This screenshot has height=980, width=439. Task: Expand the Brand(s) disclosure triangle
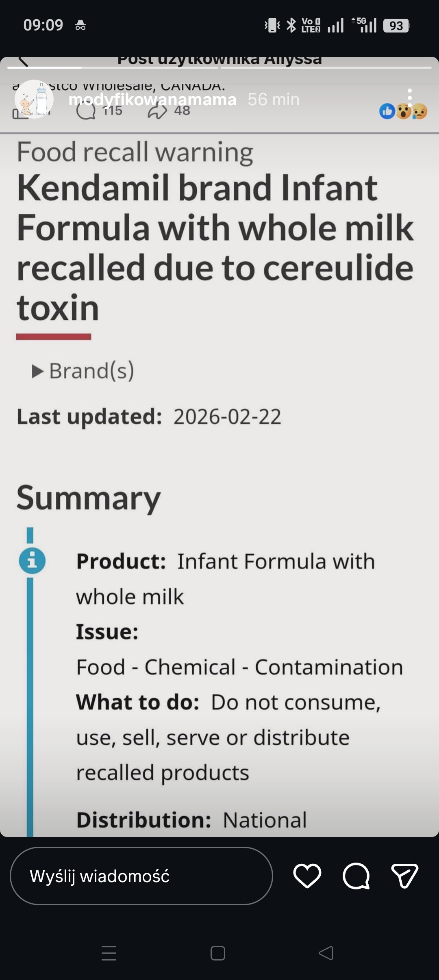click(37, 371)
